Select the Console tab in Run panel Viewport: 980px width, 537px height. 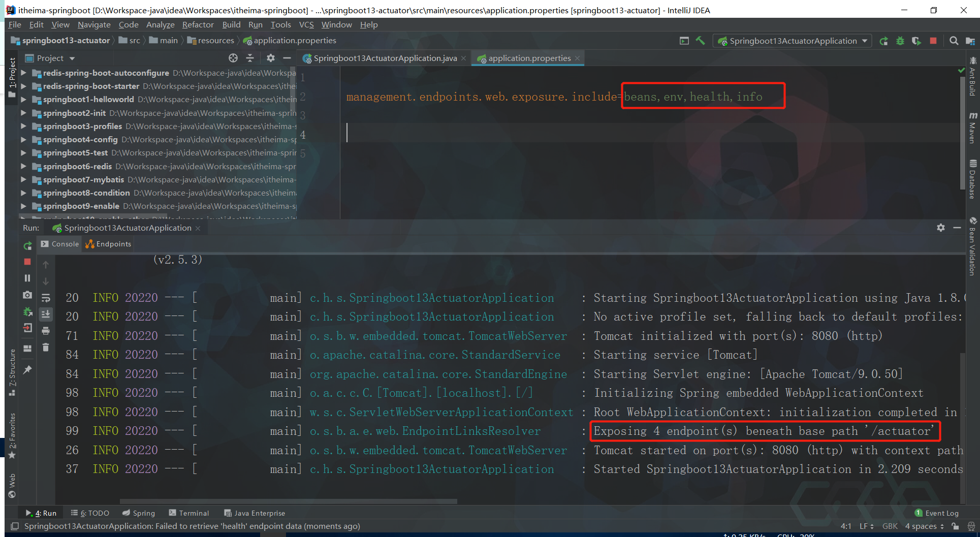point(60,244)
